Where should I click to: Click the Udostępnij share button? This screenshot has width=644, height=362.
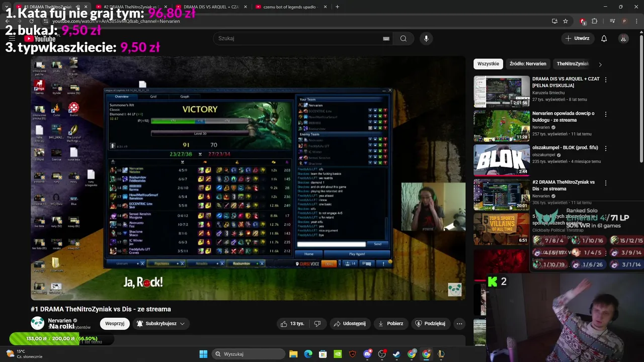[x=350, y=324]
